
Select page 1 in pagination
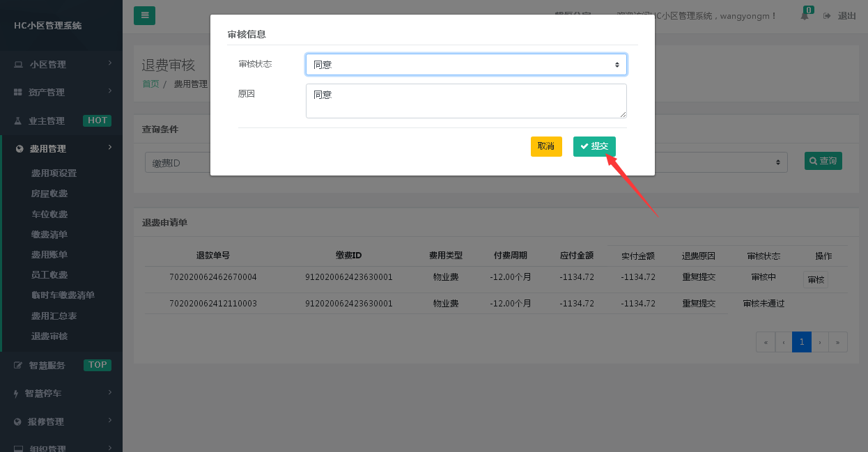pyautogui.click(x=802, y=342)
